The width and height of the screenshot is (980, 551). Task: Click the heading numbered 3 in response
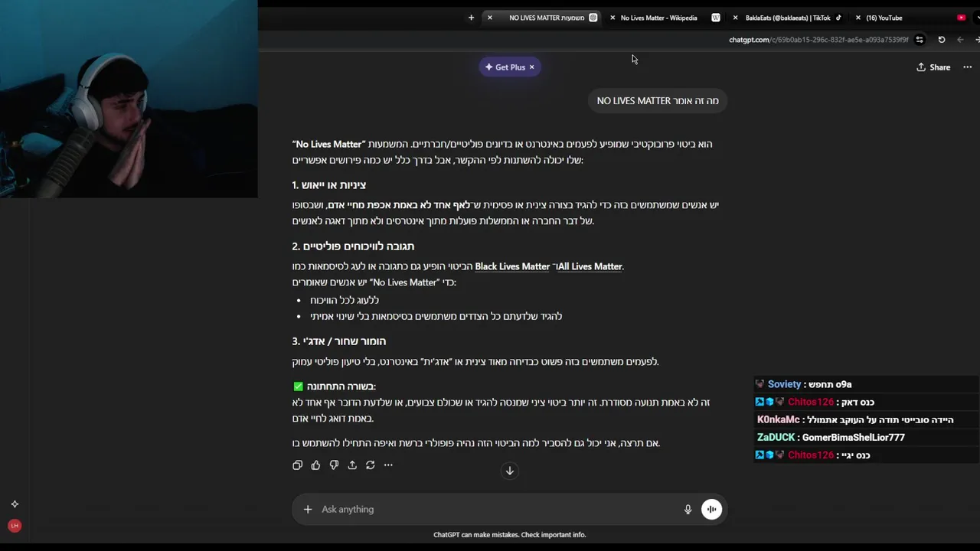339,341
